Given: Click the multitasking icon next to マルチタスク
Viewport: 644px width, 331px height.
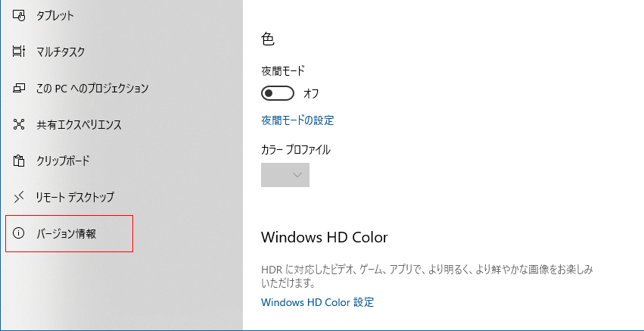Looking at the screenshot, I should 19,52.
